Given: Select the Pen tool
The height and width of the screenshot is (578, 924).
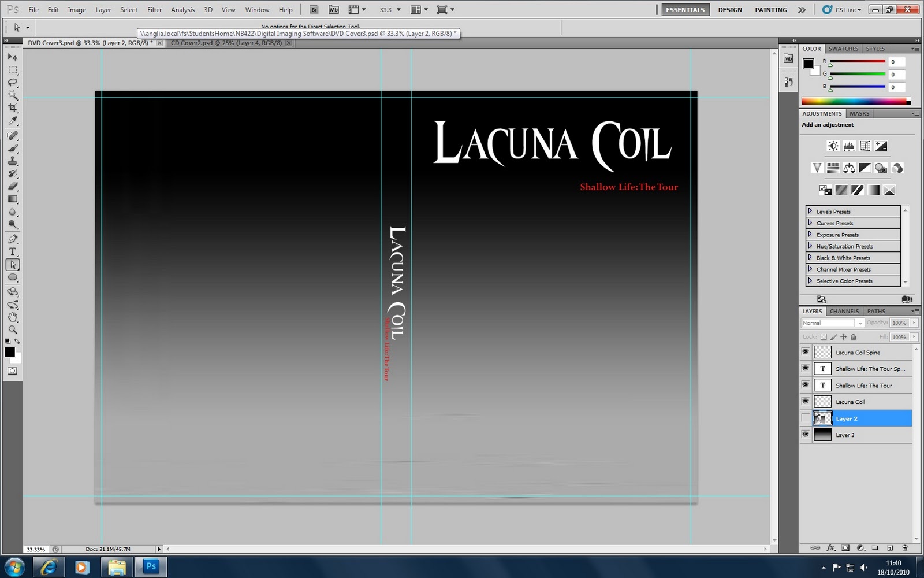Looking at the screenshot, I should (x=13, y=239).
